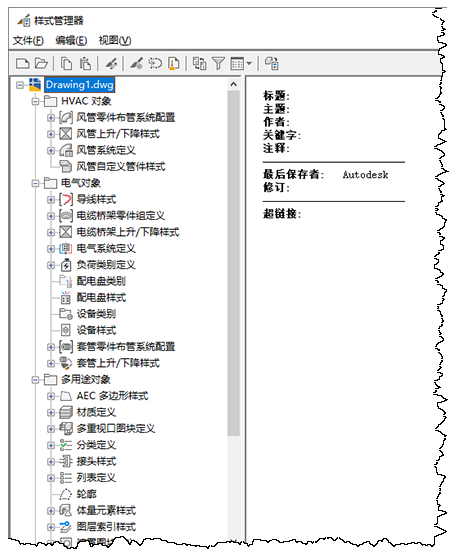Select the 图层索引样式 tree item
The height and width of the screenshot is (560, 460).
[106, 527]
